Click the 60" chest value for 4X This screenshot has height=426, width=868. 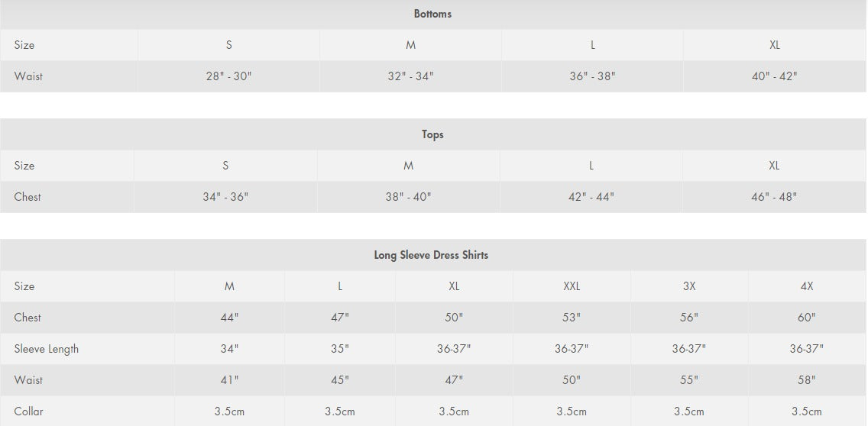coord(807,318)
